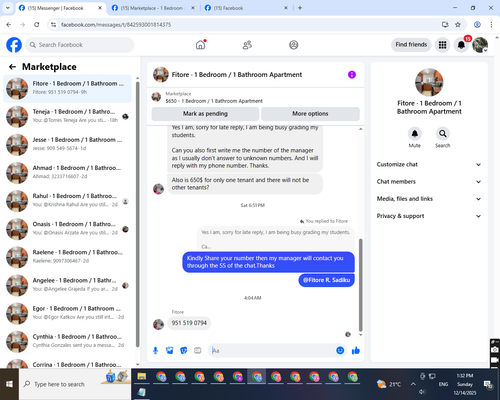Click the conversation list scrollbar

point(137,214)
